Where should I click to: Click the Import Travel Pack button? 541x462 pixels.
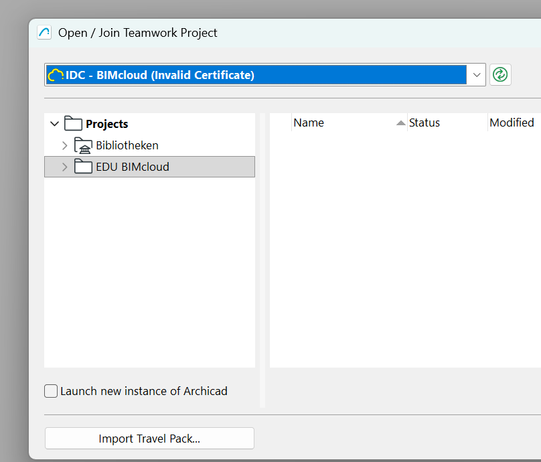tap(149, 438)
